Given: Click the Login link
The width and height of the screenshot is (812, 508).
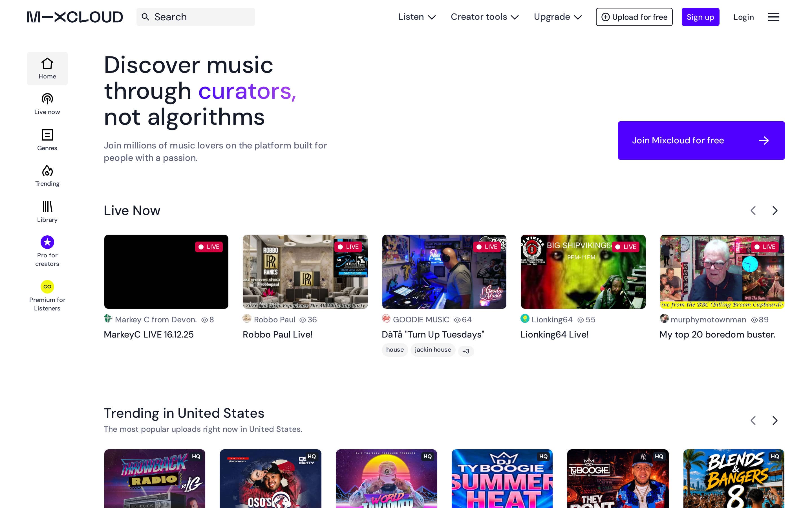Looking at the screenshot, I should 743,17.
